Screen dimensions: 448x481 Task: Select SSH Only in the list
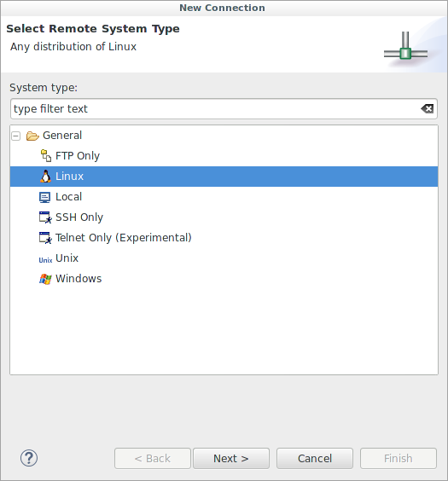pos(79,217)
